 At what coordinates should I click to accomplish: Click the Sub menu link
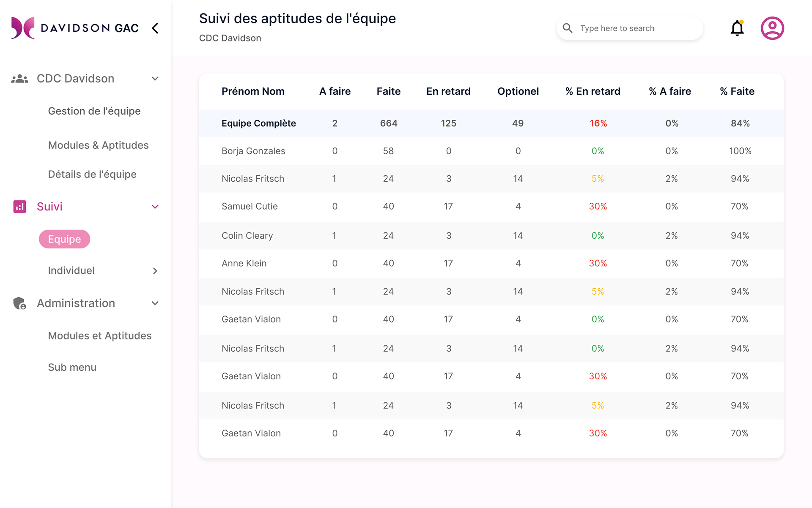(x=72, y=367)
